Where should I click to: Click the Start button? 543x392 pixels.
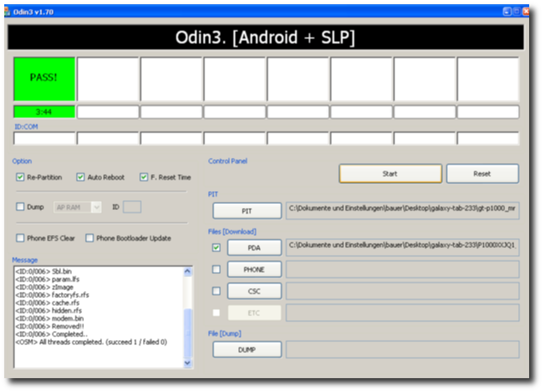390,174
